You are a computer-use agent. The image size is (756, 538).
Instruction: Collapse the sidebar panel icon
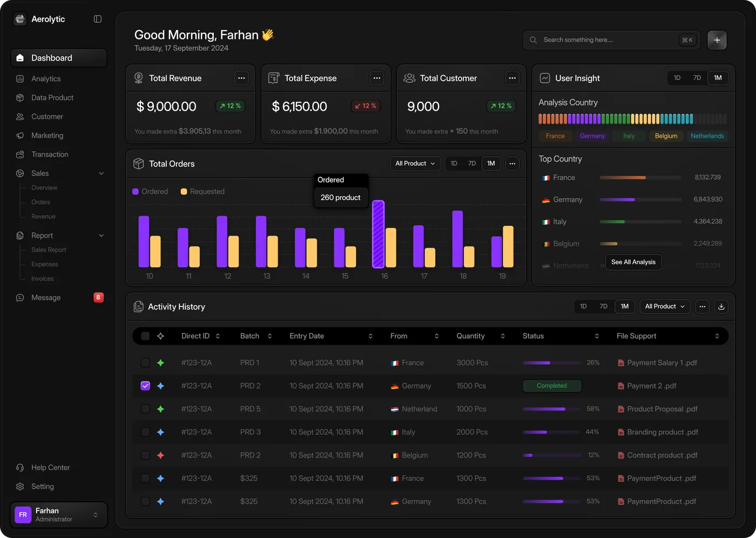[x=98, y=19]
